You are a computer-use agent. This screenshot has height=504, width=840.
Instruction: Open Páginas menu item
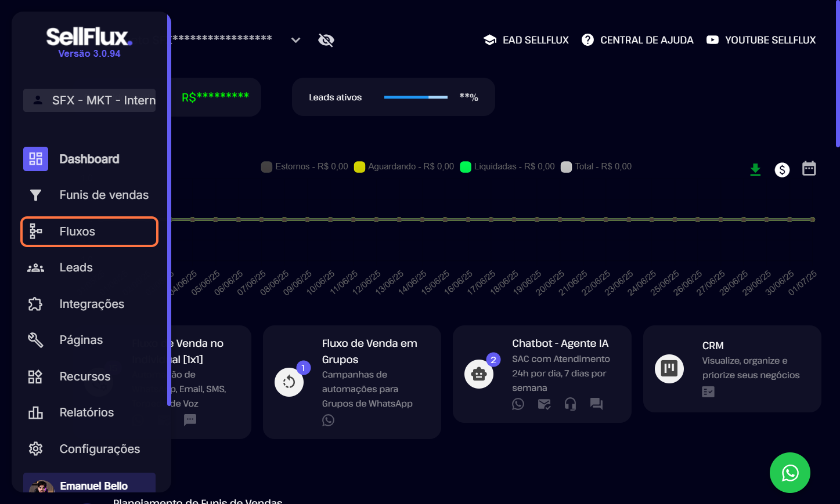(89, 340)
